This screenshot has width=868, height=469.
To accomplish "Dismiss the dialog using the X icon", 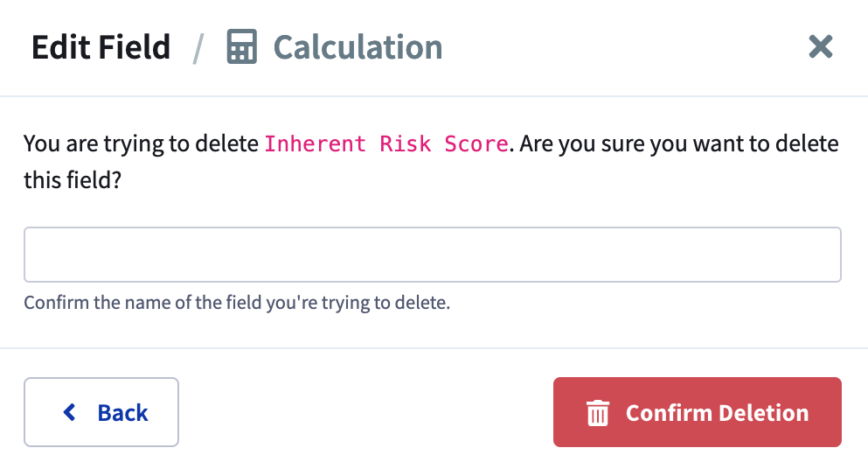I will coord(821,46).
